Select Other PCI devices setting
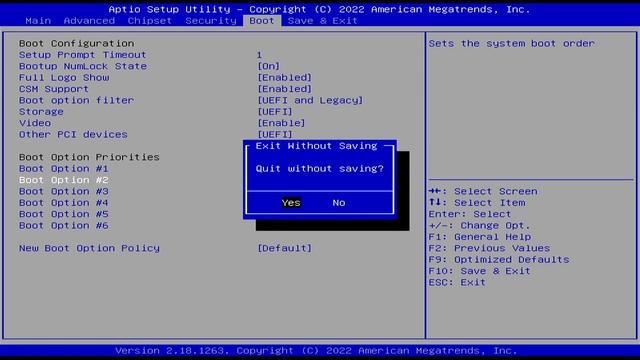Image resolution: width=640 pixels, height=360 pixels. [x=73, y=135]
